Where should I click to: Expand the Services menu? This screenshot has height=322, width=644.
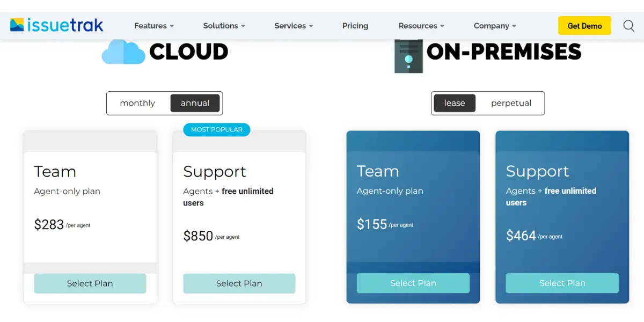click(x=294, y=26)
